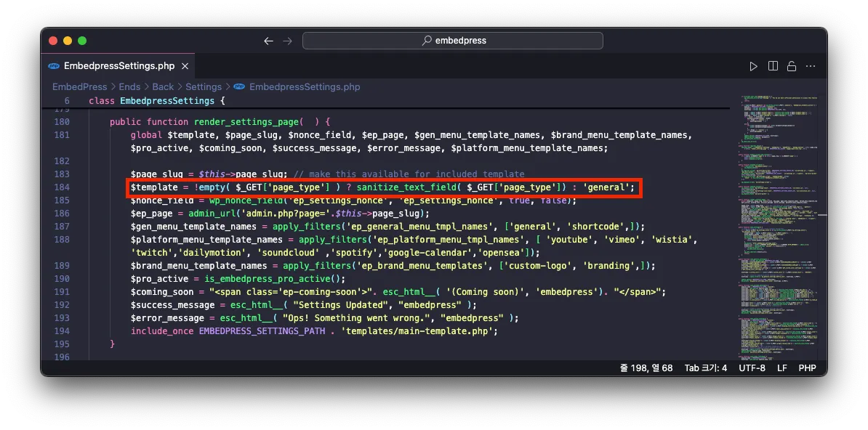
Task: Open the more actions ellipsis menu
Action: point(811,66)
